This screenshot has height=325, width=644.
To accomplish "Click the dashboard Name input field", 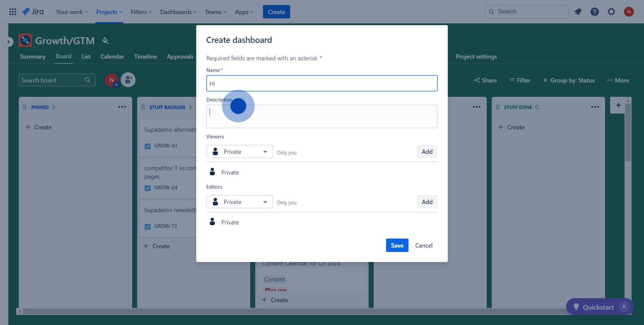I will (x=322, y=83).
